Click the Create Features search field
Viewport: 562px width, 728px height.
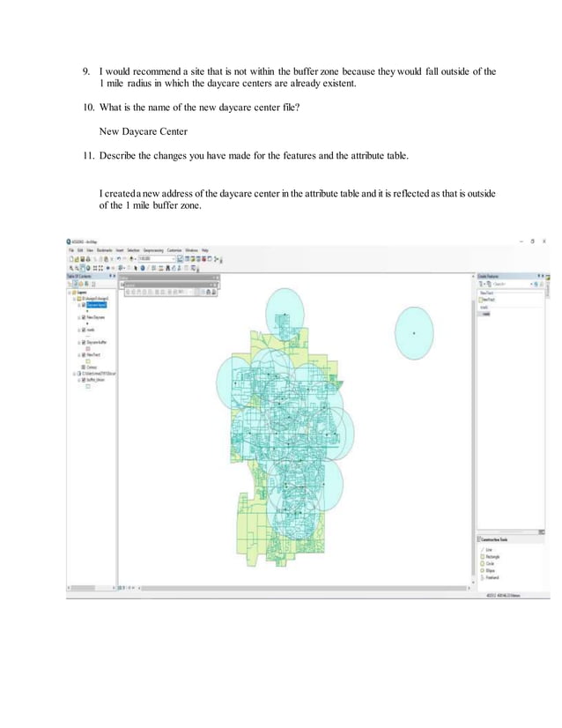tap(513, 284)
